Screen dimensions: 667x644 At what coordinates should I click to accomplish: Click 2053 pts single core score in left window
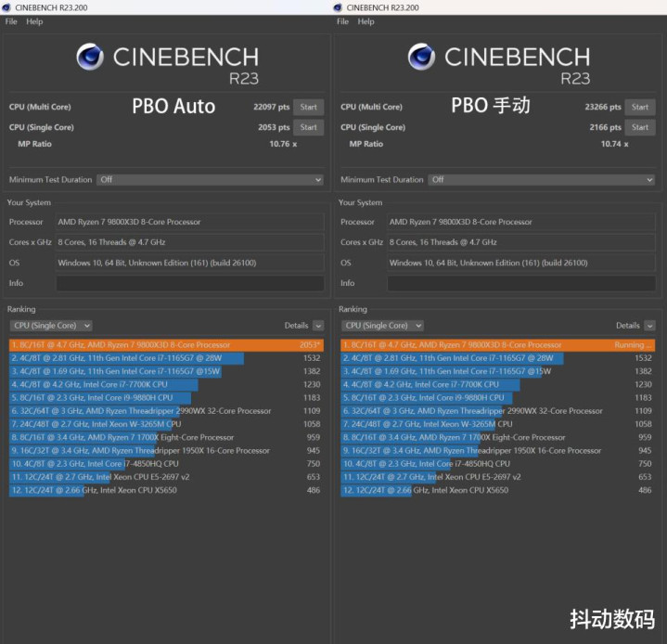[x=274, y=127]
